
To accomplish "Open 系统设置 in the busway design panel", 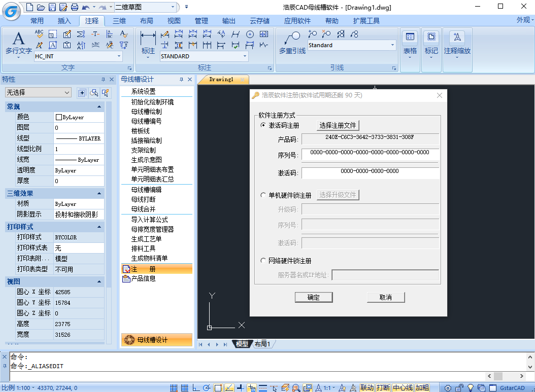I will click(143, 91).
